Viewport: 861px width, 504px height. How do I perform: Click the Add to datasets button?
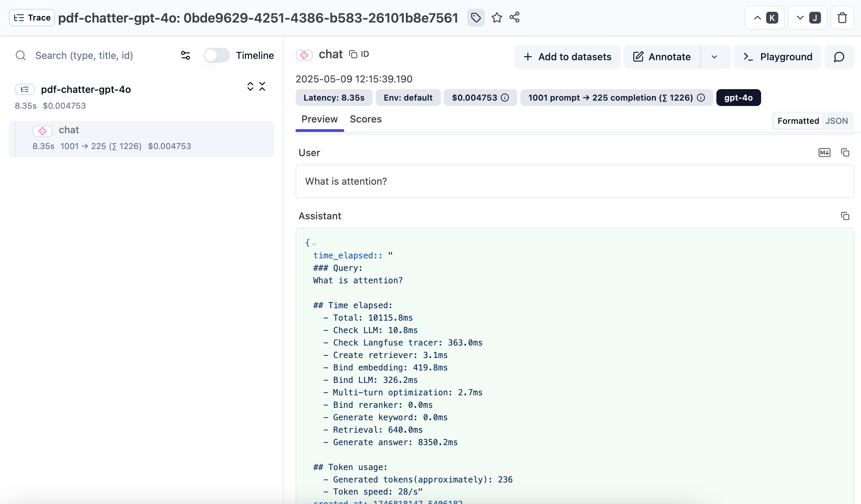567,57
